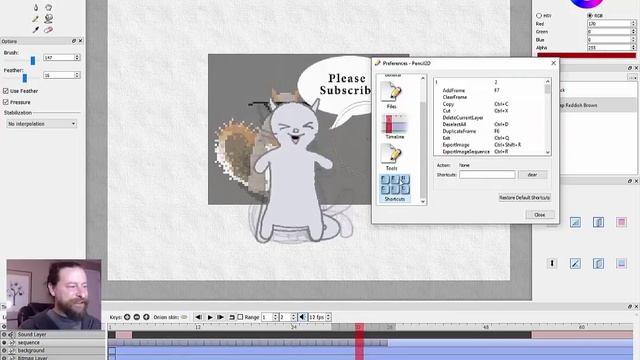
Task: Open the Timeline preferences page
Action: click(394, 127)
